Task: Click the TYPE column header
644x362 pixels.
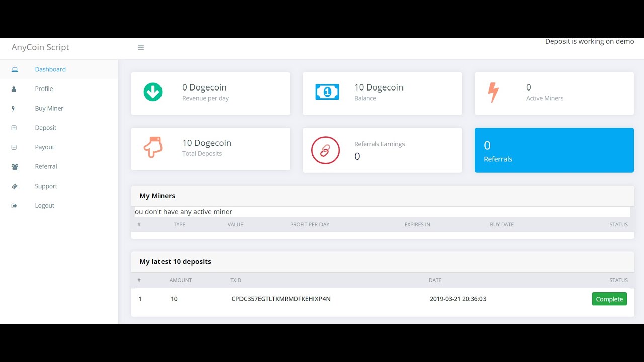Action: tap(179, 224)
